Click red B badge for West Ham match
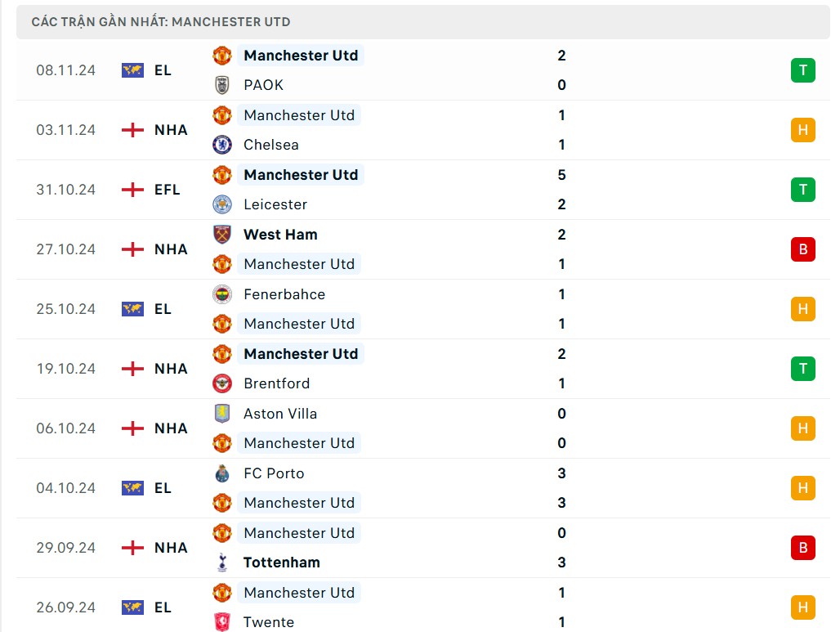Image resolution: width=840 pixels, height=632 pixels. point(802,249)
